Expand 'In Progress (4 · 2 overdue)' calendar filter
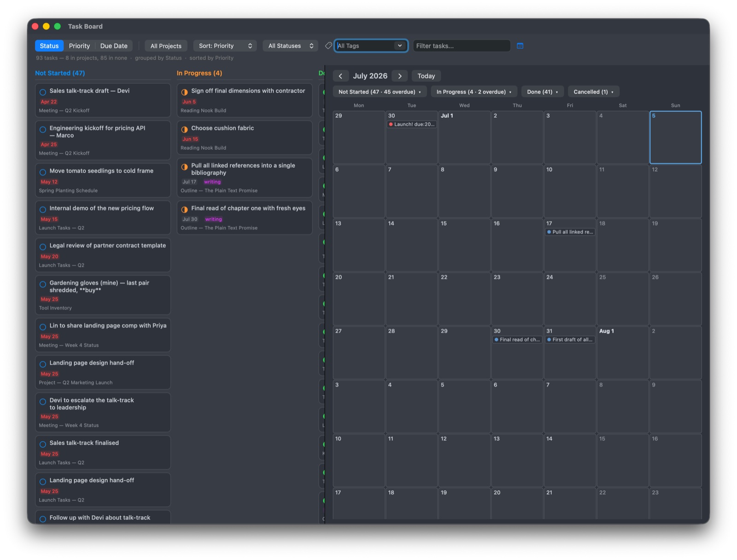This screenshot has height=560, width=737. [x=474, y=92]
